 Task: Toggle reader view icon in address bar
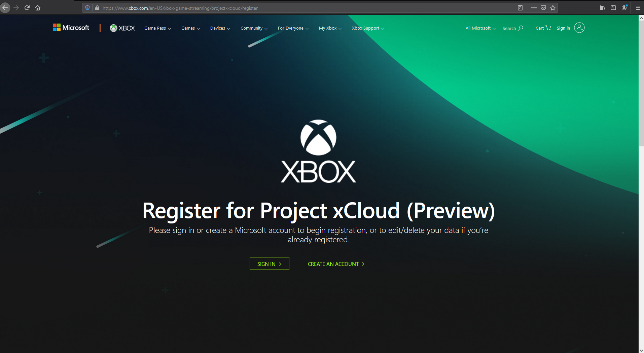click(x=520, y=8)
